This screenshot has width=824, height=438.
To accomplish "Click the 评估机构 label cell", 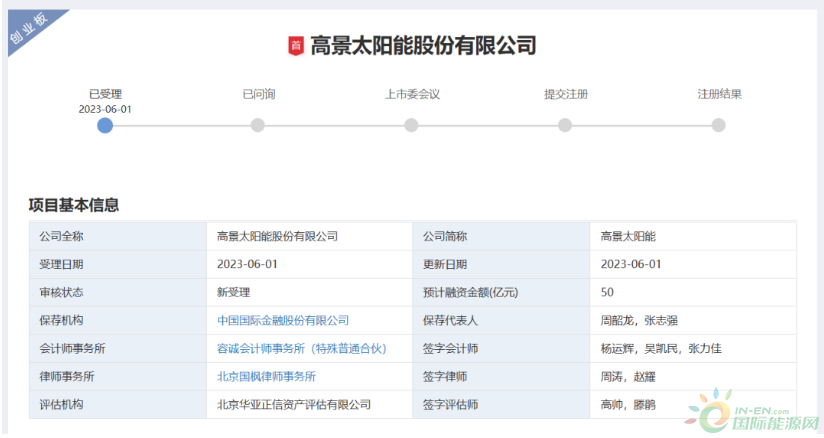I will (x=118, y=404).
